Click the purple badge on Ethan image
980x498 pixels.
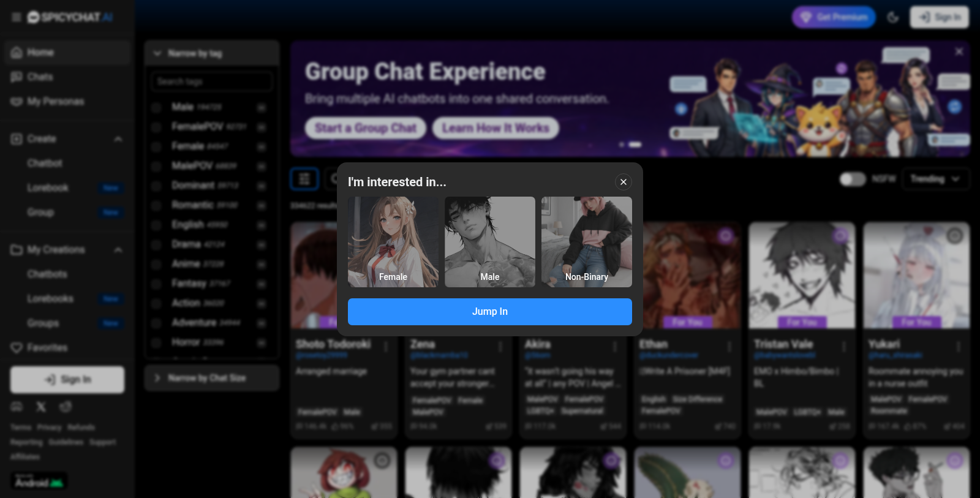[726, 236]
